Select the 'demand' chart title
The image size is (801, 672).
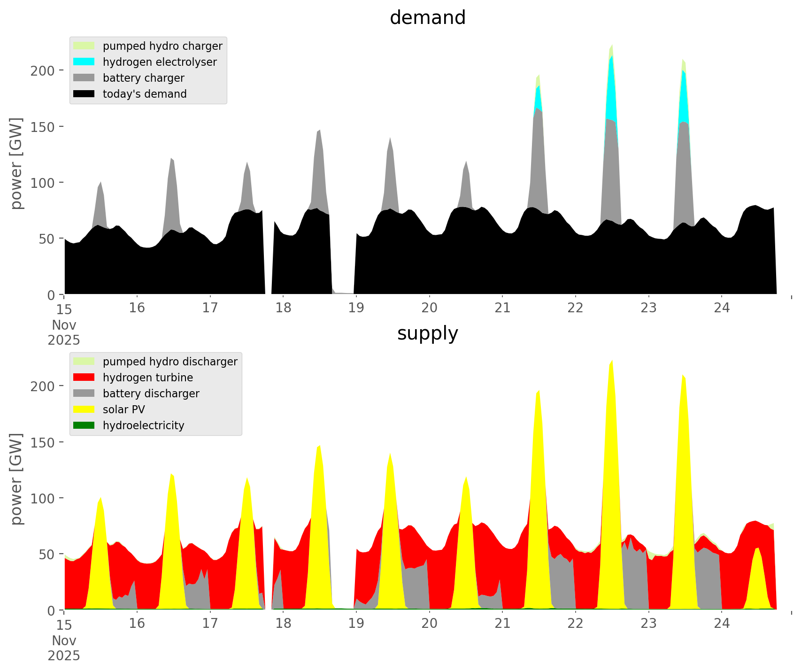click(427, 18)
